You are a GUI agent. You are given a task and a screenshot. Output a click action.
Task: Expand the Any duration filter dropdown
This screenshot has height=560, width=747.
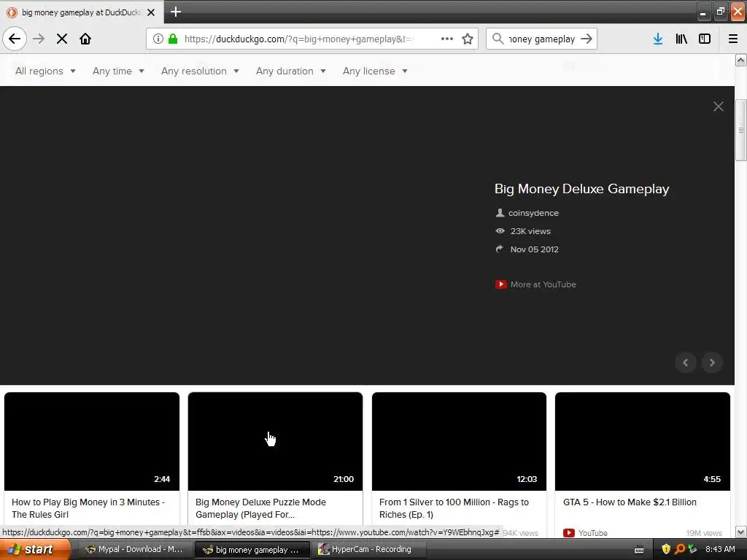pos(290,71)
